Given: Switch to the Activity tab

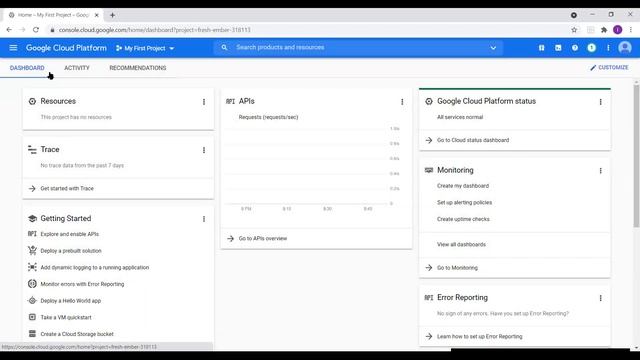Looking at the screenshot, I should [77, 68].
